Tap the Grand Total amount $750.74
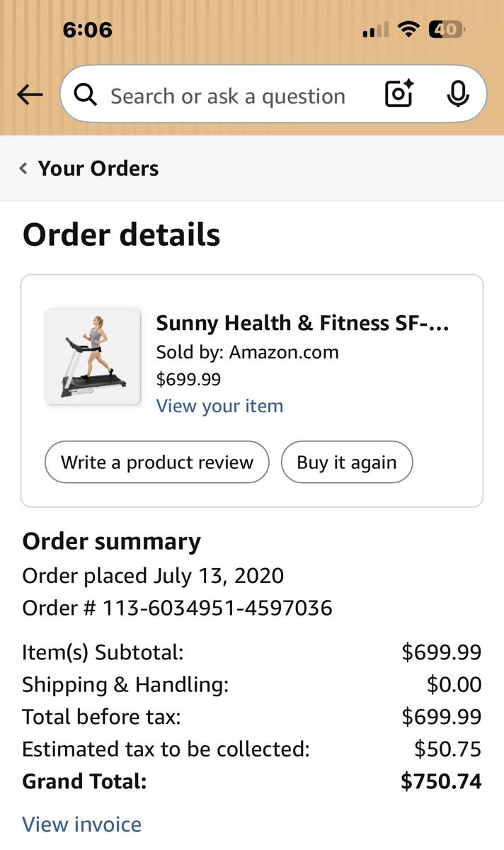The image size is (504, 850). (440, 781)
